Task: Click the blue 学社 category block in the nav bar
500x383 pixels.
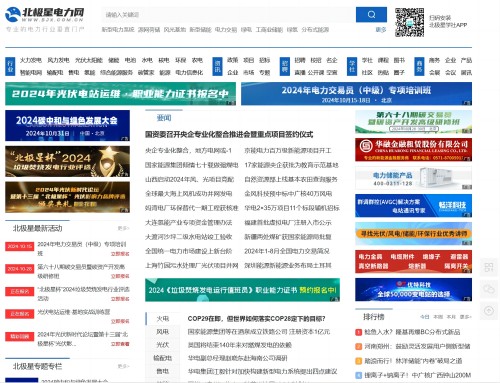Action: [352, 66]
